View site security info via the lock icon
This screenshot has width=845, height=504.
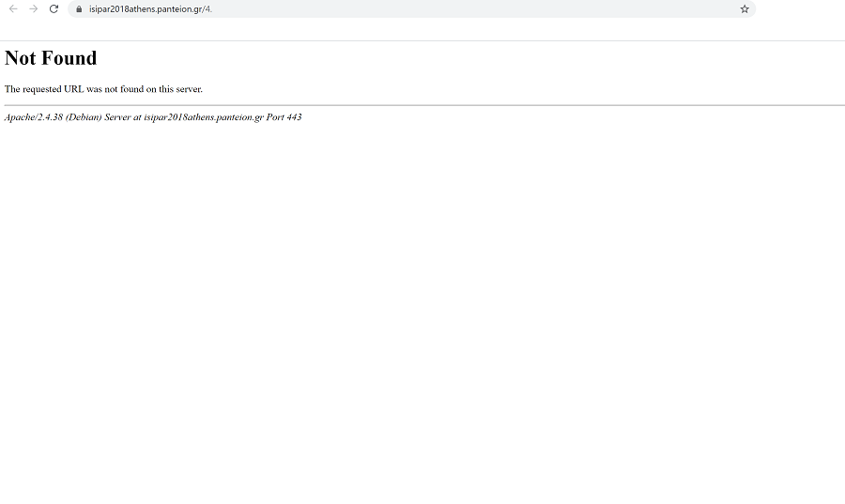(x=79, y=9)
